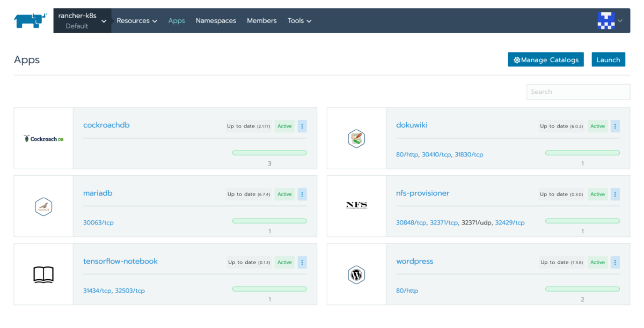Click the Rancher cow logo
644x328 pixels.
pos(31,20)
